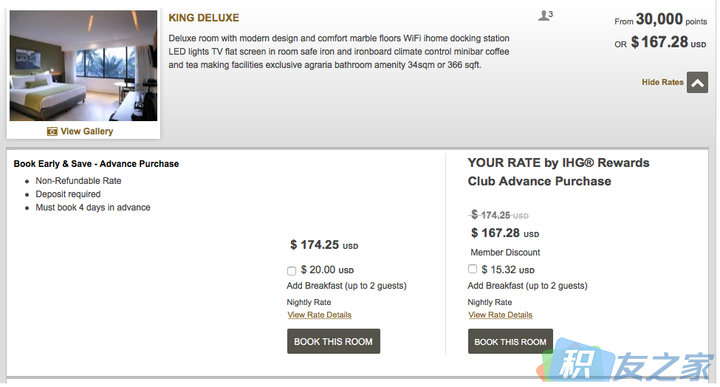
Task: Click the Member Discount label
Action: click(505, 252)
